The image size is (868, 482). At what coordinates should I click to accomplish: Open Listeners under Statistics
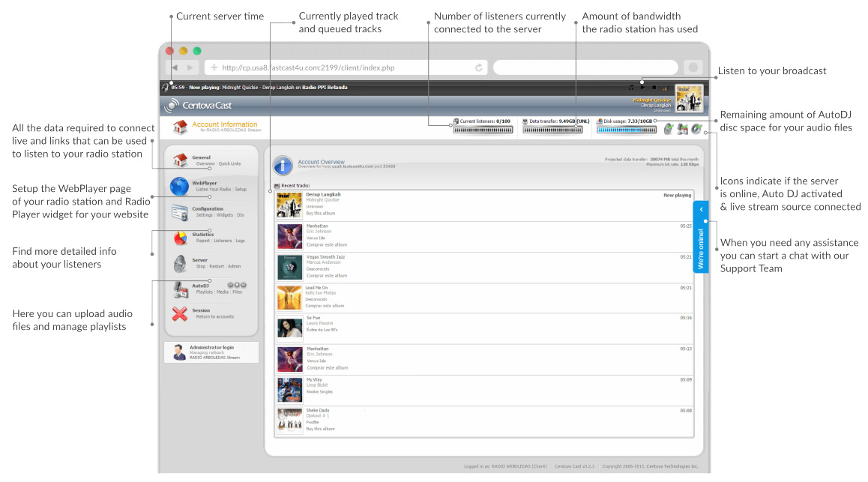coord(223,241)
